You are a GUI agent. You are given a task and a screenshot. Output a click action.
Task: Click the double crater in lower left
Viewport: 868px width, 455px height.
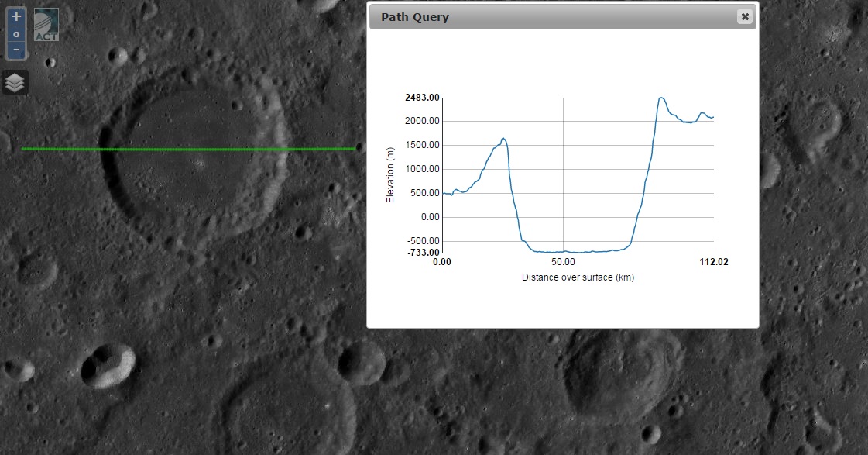[107, 366]
